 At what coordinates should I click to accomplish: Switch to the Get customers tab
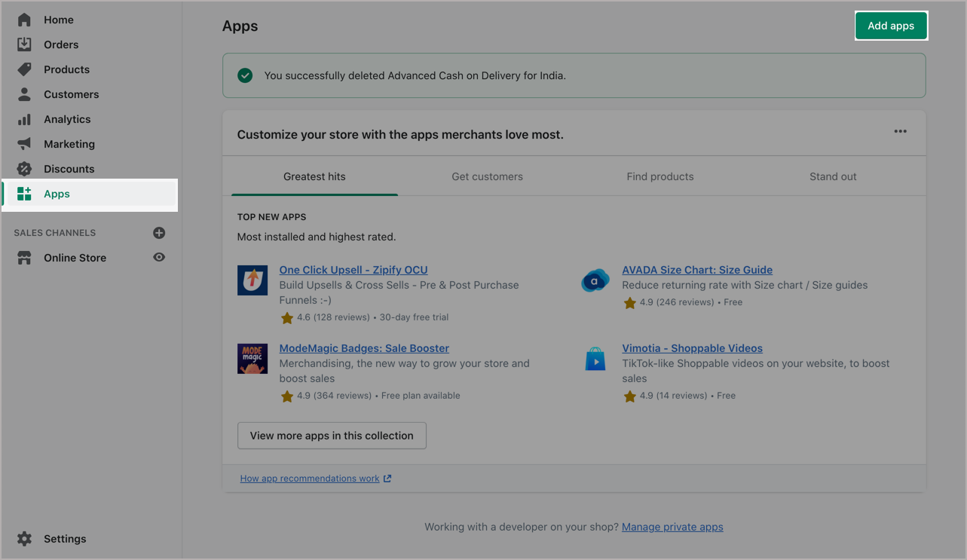pos(487,176)
